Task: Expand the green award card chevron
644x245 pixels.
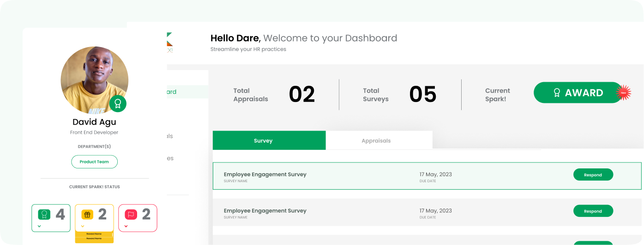Action: coord(39,226)
